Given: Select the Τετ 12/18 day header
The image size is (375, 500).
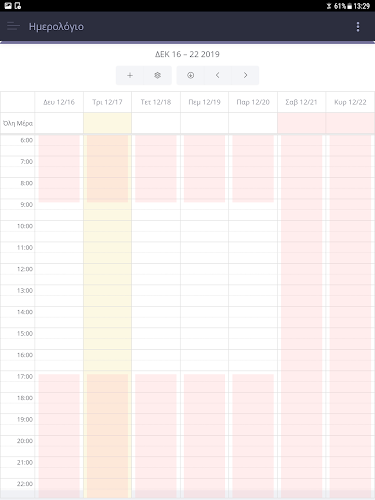Looking at the screenshot, I should pos(156,102).
